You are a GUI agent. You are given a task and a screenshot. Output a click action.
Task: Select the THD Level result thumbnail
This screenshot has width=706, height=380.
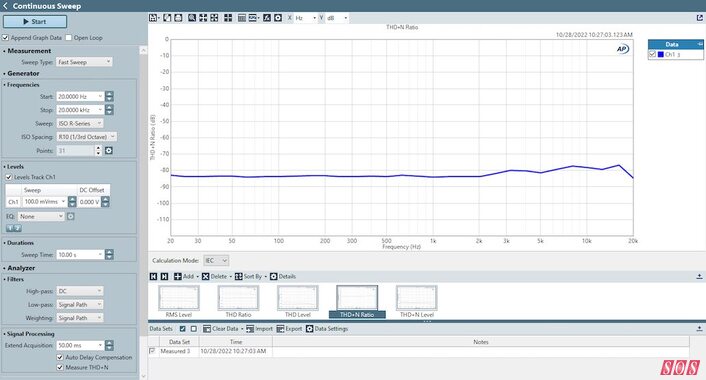pos(298,302)
